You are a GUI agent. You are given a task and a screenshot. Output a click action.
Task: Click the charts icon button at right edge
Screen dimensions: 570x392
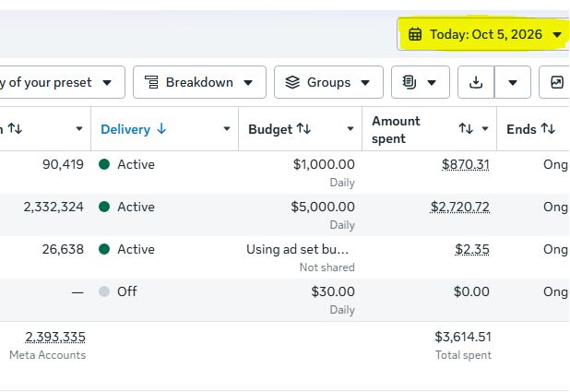point(556,82)
